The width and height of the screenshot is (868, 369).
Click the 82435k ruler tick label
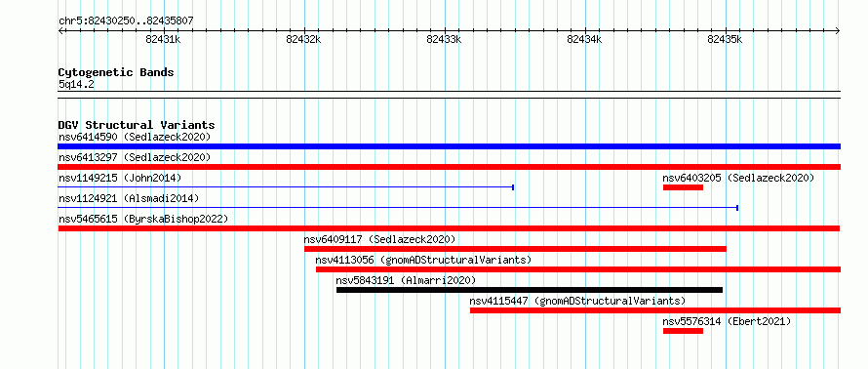click(x=726, y=39)
